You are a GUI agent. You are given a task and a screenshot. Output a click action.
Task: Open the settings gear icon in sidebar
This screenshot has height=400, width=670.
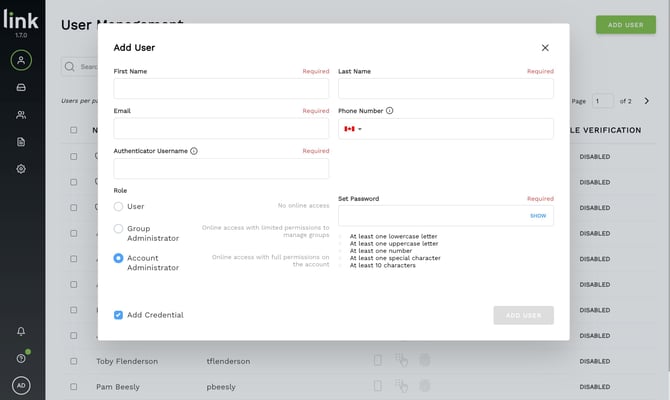[x=21, y=169]
